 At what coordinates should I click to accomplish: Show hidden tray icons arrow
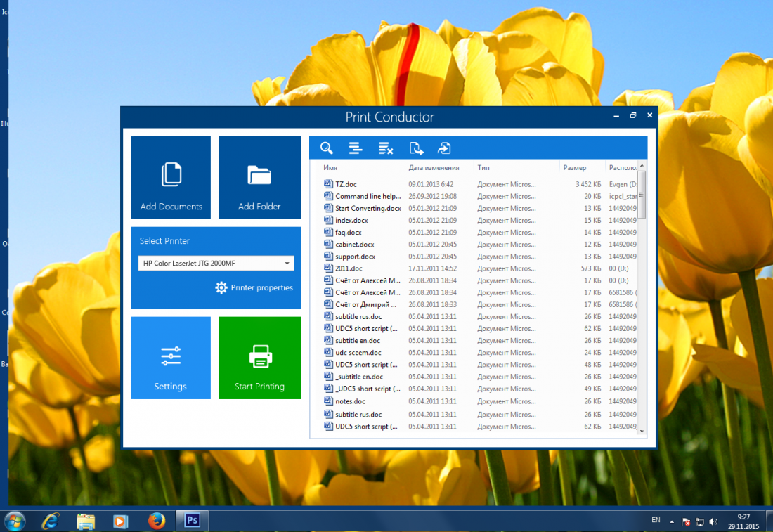coord(671,521)
